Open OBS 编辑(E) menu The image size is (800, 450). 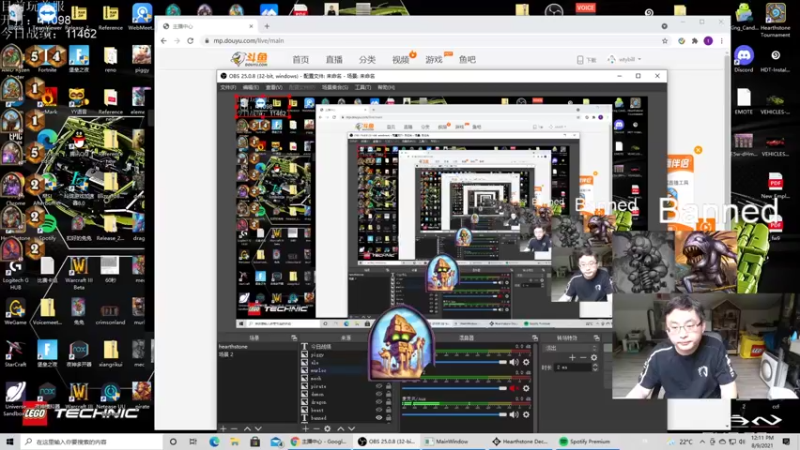point(251,87)
